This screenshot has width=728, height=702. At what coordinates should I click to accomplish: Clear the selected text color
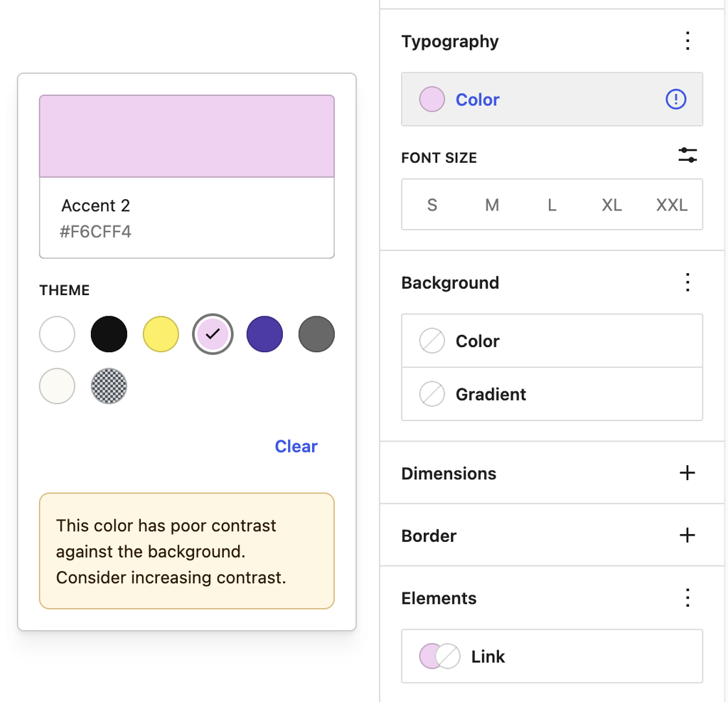click(296, 446)
